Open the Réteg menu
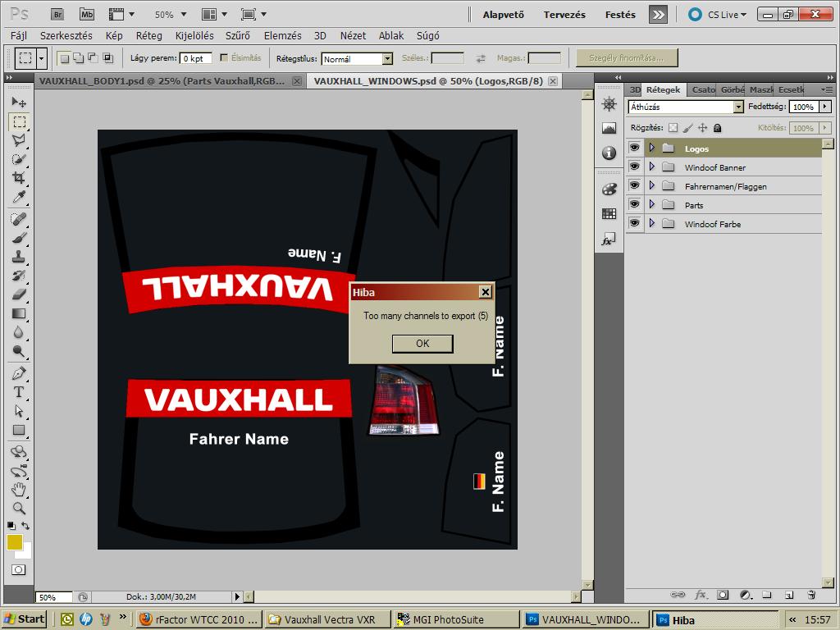The height and width of the screenshot is (630, 840). pos(149,36)
